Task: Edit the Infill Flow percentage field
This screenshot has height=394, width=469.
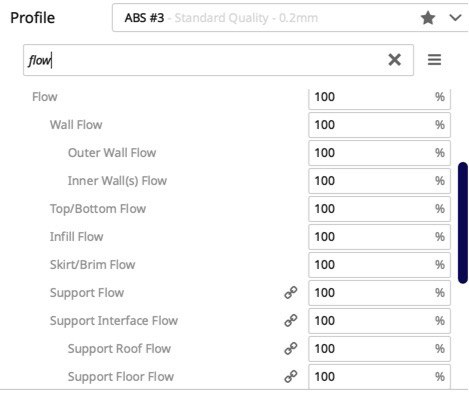Action: (x=379, y=237)
